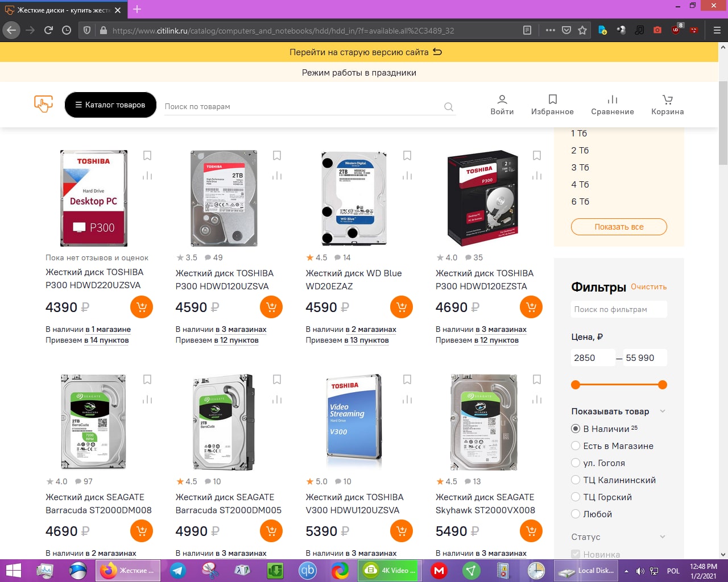The height and width of the screenshot is (582, 728).
Task: Open TOSHIBA Desktop PC P300 product image
Action: (94, 198)
